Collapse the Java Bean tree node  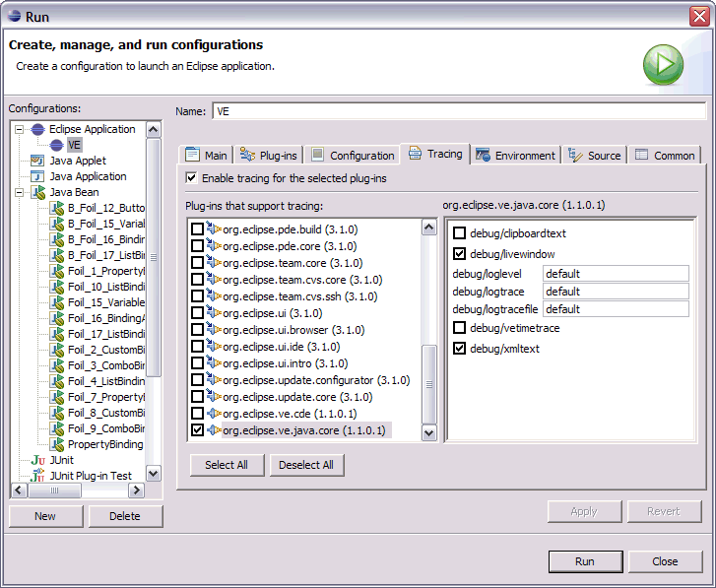20,192
